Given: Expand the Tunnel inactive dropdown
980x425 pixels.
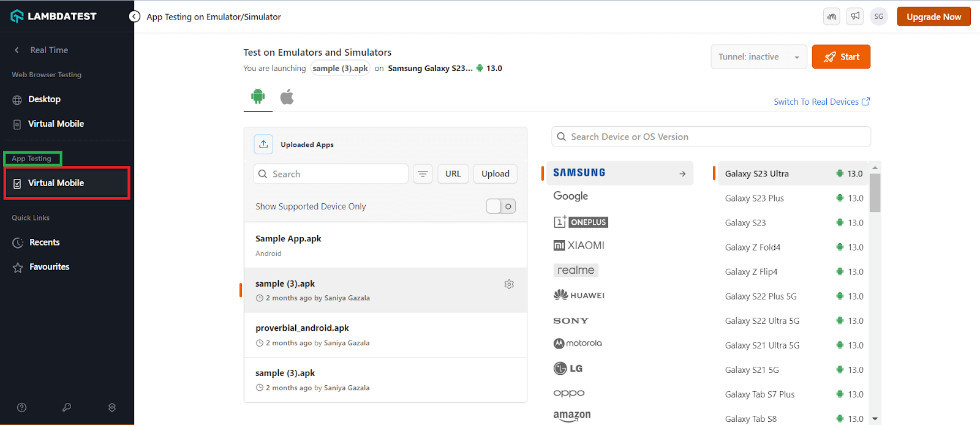Looking at the screenshot, I should tap(759, 57).
